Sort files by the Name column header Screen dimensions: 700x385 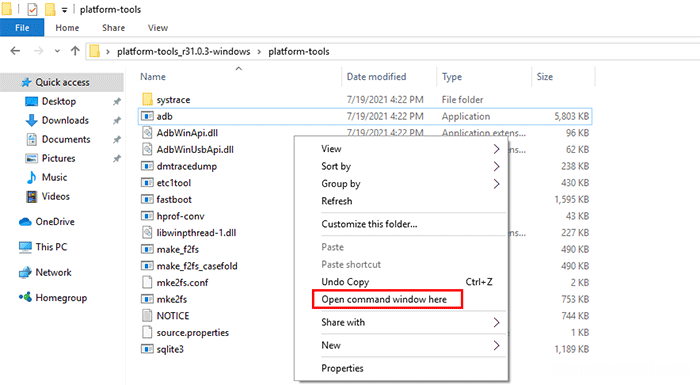point(153,76)
